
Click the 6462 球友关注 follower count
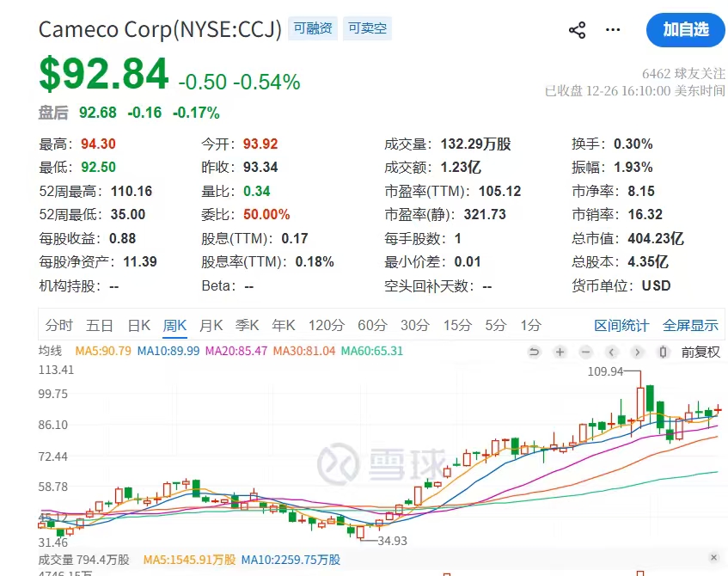(x=683, y=73)
